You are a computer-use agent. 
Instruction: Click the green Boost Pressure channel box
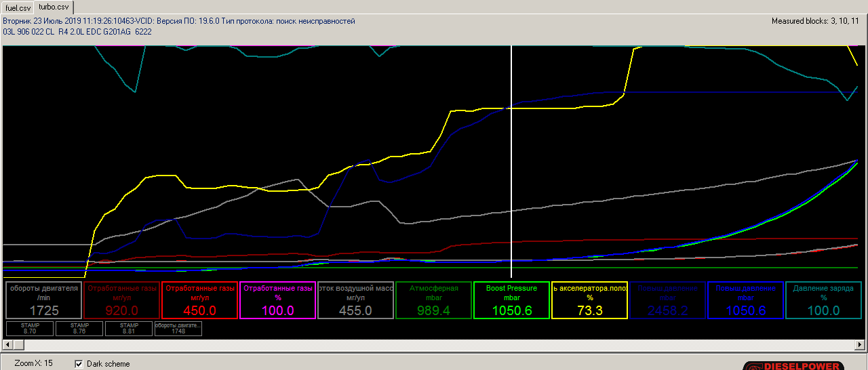[x=511, y=300]
